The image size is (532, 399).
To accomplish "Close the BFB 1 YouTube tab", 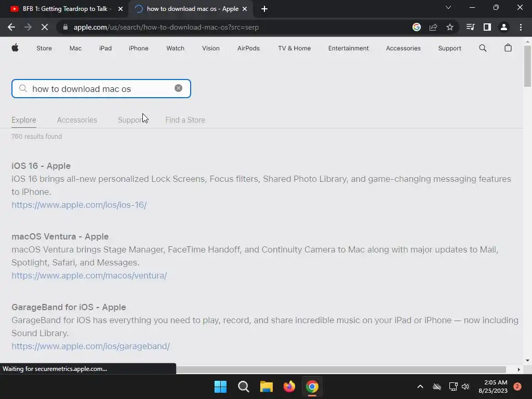I will click(x=121, y=9).
